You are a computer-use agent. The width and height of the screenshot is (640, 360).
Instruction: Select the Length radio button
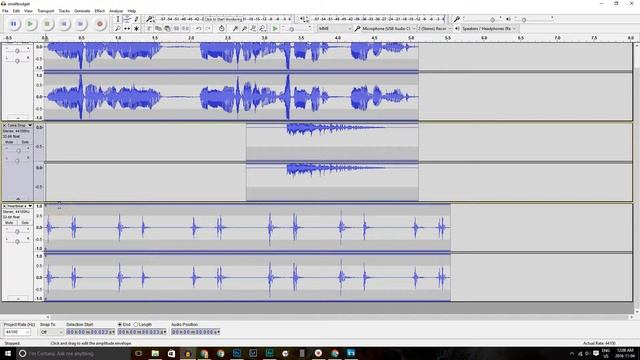pyautogui.click(x=136, y=324)
